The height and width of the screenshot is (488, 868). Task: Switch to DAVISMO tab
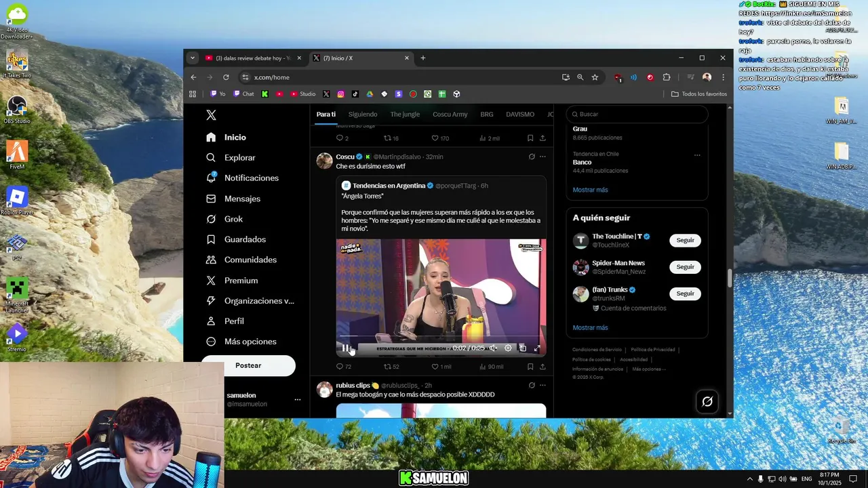(x=520, y=115)
